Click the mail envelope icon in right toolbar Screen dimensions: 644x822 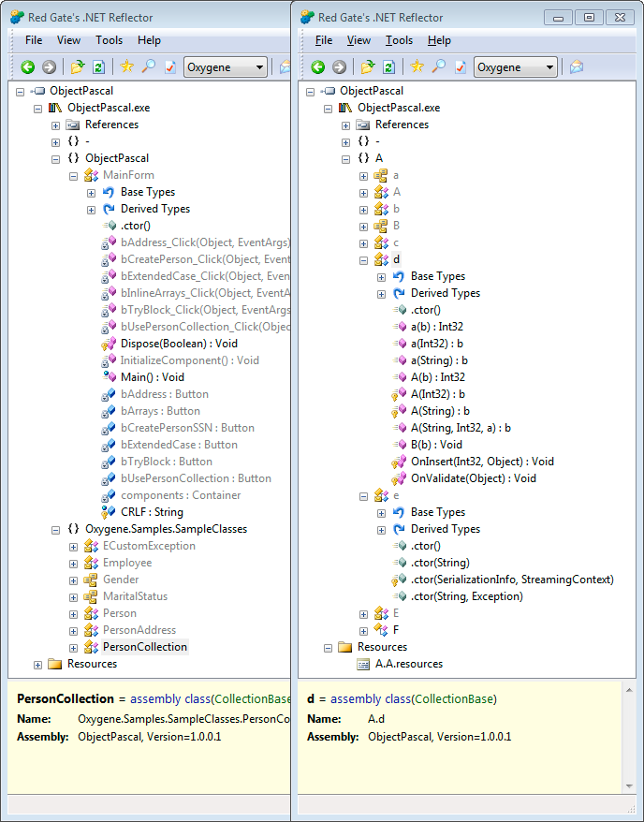click(577, 66)
